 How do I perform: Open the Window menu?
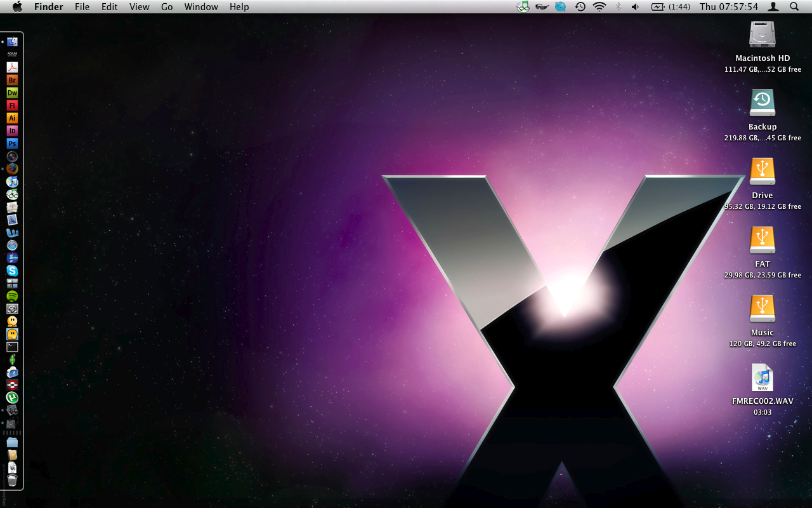click(201, 7)
